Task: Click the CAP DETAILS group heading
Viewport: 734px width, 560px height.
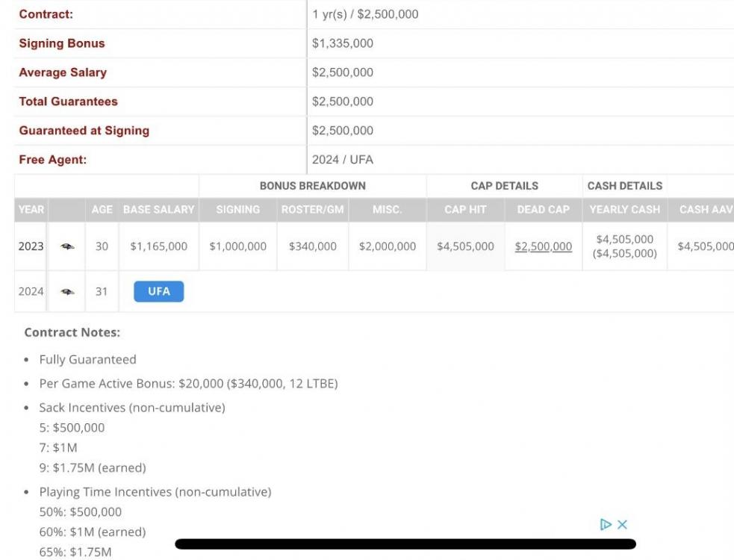Action: [x=504, y=186]
